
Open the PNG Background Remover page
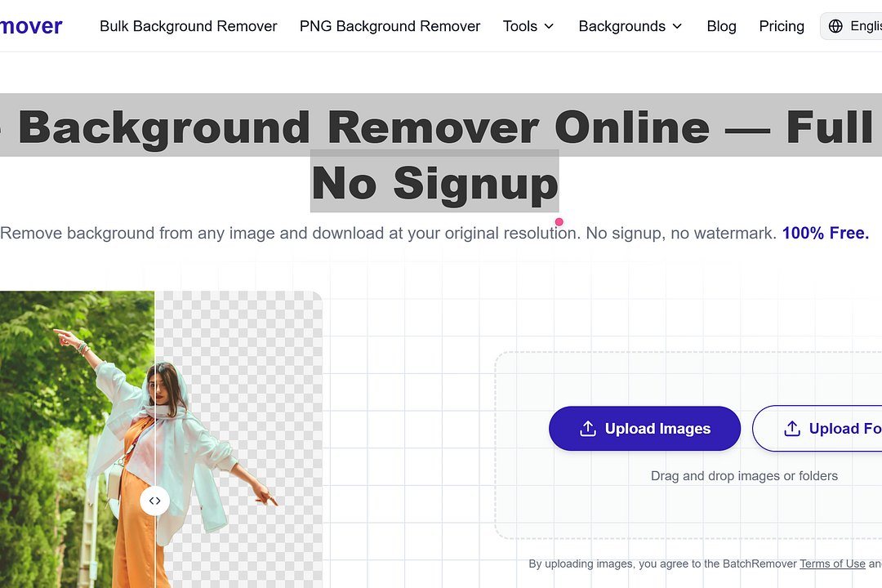click(x=390, y=26)
